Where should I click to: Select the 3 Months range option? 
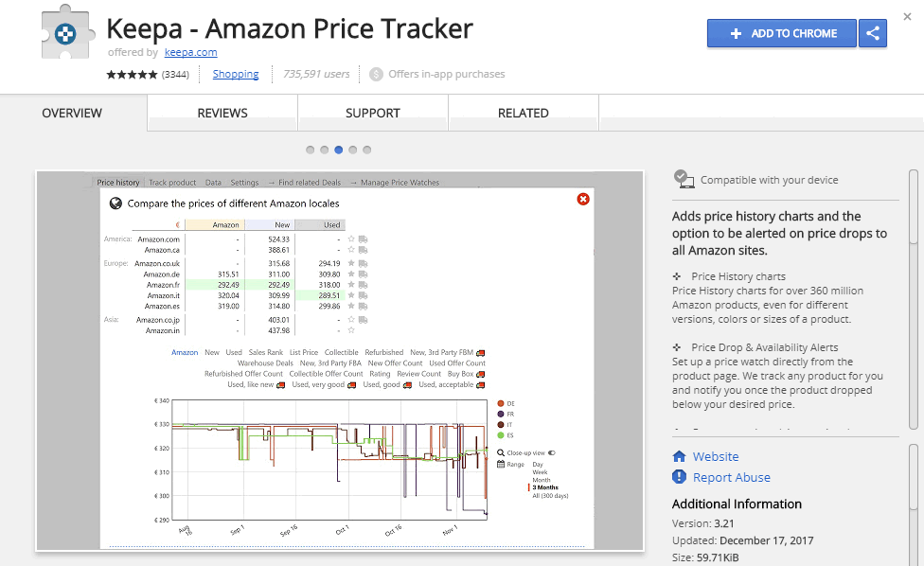click(x=545, y=487)
